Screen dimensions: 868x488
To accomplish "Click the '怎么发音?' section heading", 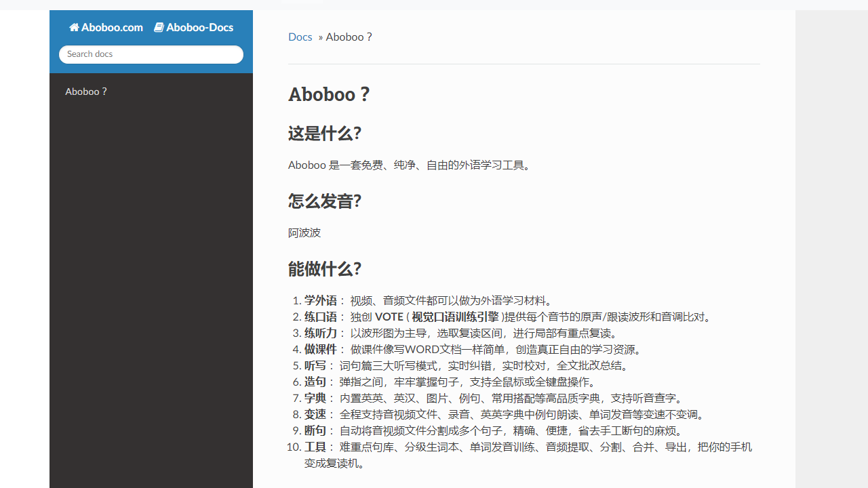I will [x=325, y=201].
